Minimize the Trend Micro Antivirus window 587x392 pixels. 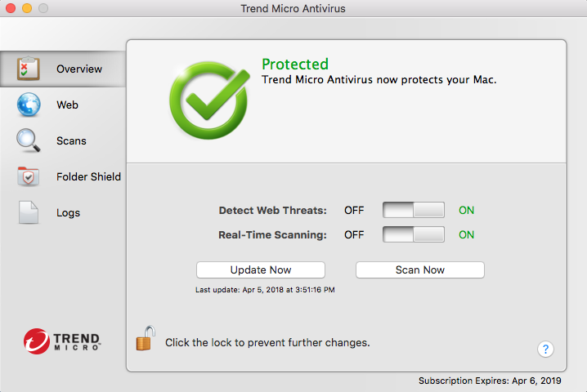[x=26, y=9]
